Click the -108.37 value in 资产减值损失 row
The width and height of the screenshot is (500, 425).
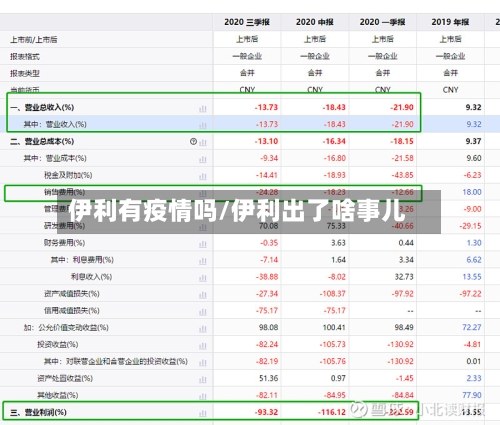tap(332, 294)
